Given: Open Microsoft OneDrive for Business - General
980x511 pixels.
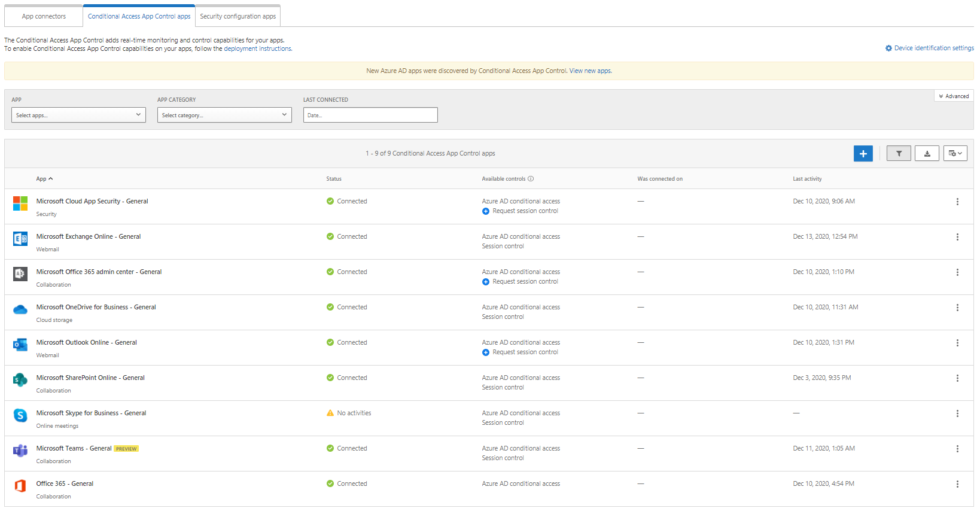Looking at the screenshot, I should point(96,308).
